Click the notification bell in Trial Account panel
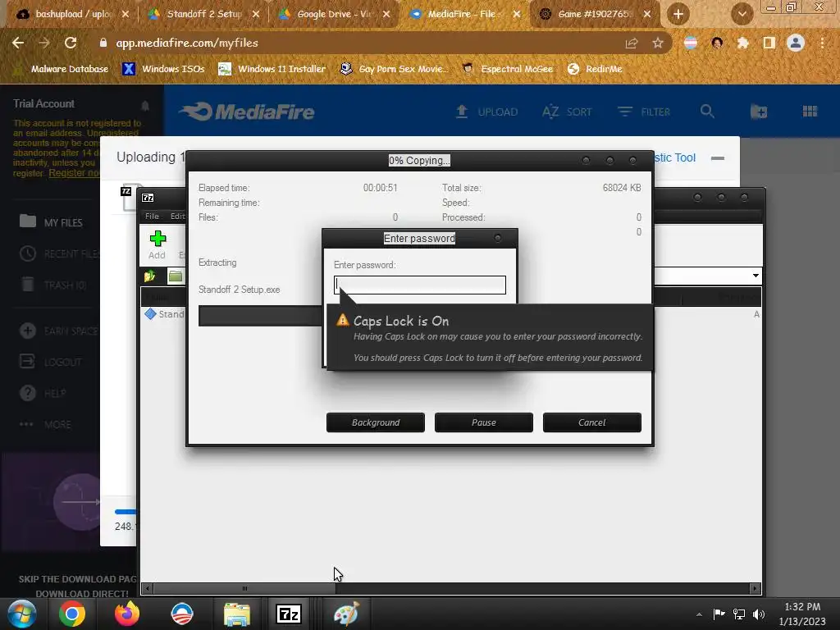This screenshot has height=630, width=840. (x=144, y=106)
